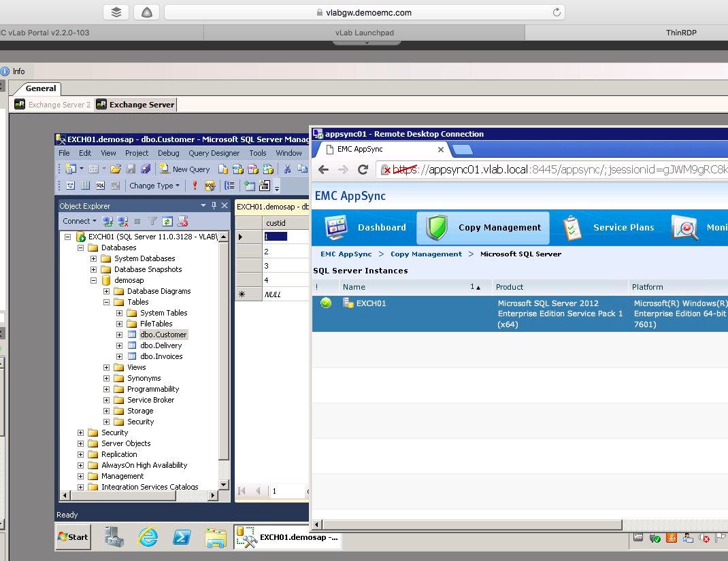Click the Object Explorer vertical scrollbar down arrow

pos(224,484)
